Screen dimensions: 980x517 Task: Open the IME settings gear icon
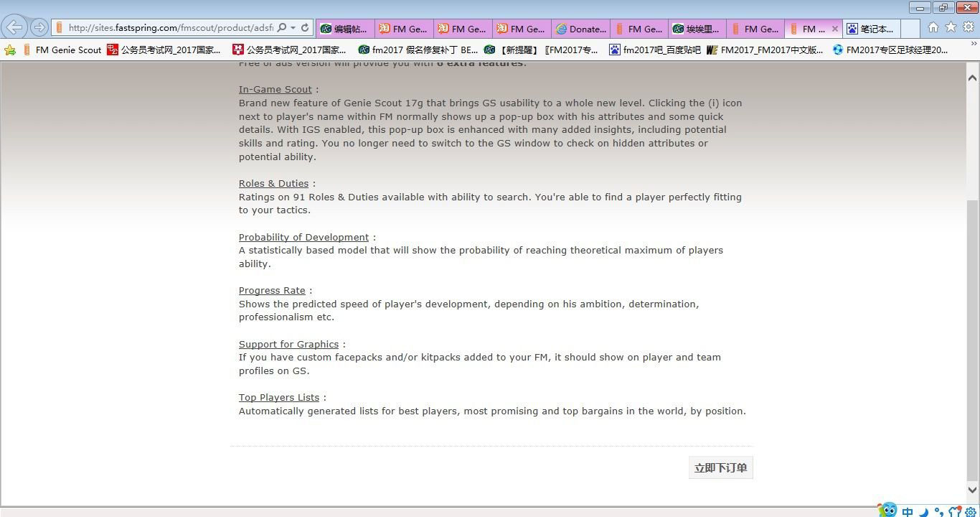pyautogui.click(x=971, y=512)
